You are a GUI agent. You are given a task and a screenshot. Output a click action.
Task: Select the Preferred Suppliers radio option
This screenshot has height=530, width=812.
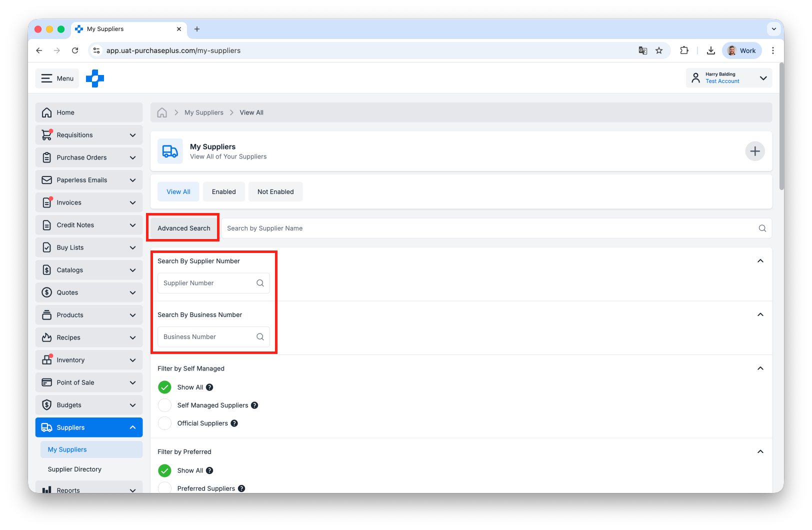(x=165, y=488)
